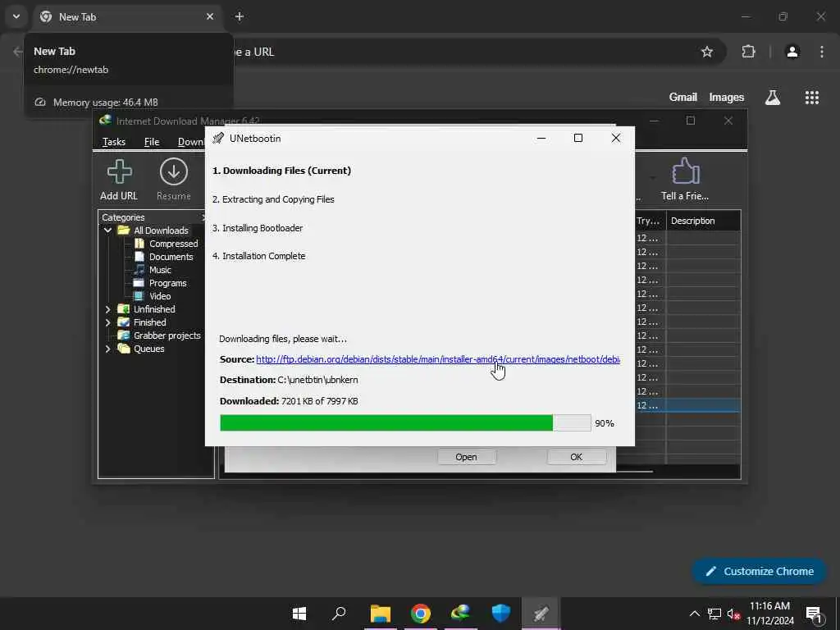Click the IDM title bar logo icon

click(x=105, y=121)
